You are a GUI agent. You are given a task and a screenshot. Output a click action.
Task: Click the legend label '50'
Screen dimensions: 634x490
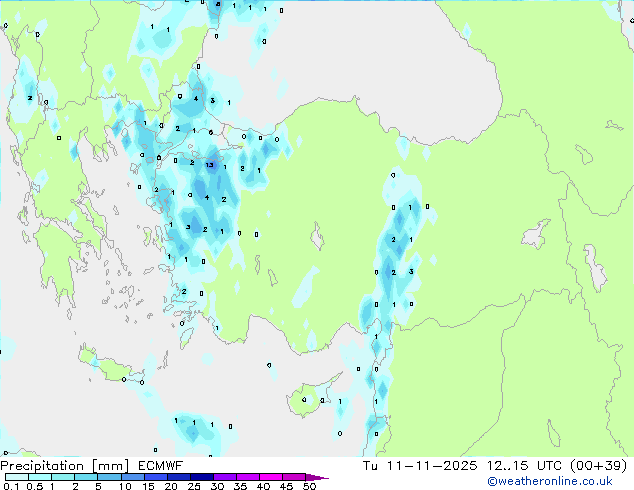point(310,486)
